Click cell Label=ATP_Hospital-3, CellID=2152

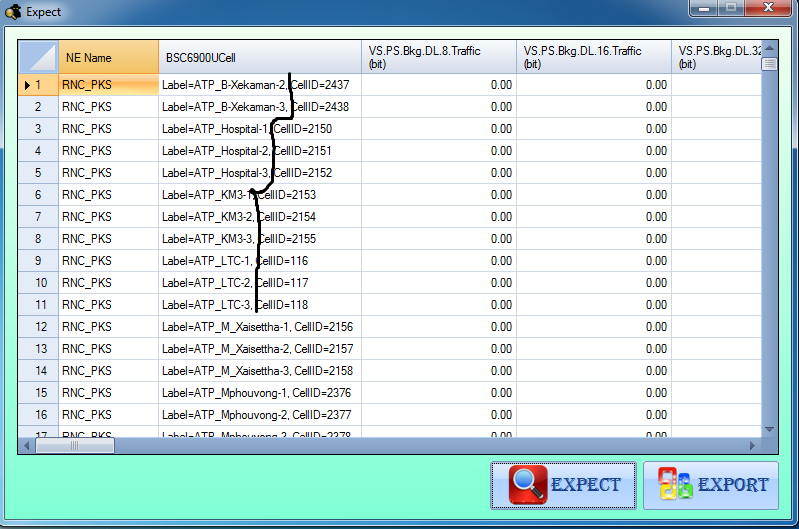coord(260,173)
